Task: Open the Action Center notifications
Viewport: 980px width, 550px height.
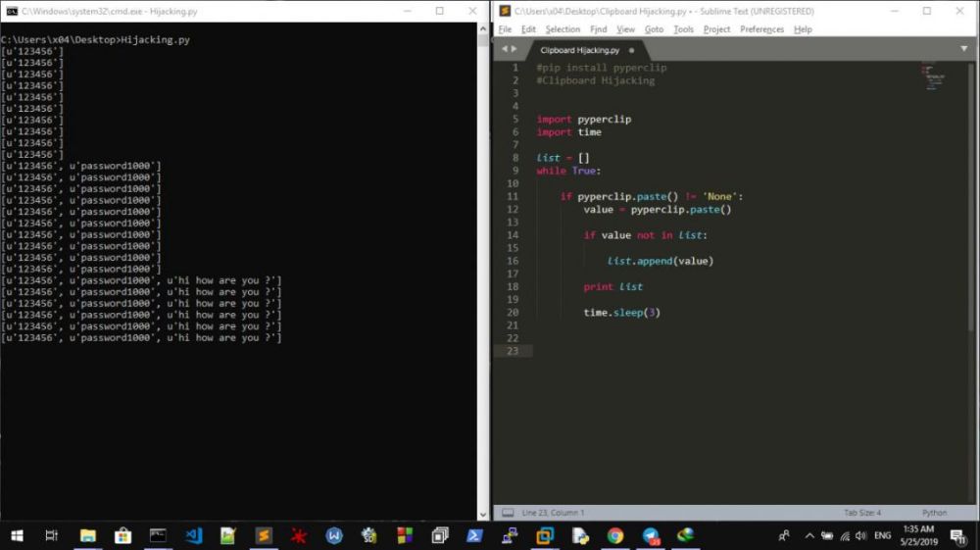Action: pyautogui.click(x=957, y=535)
